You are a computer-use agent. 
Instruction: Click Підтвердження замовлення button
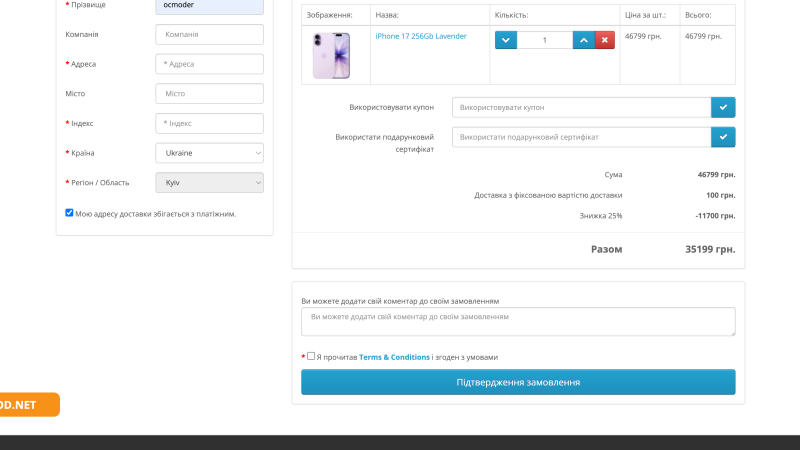[518, 382]
